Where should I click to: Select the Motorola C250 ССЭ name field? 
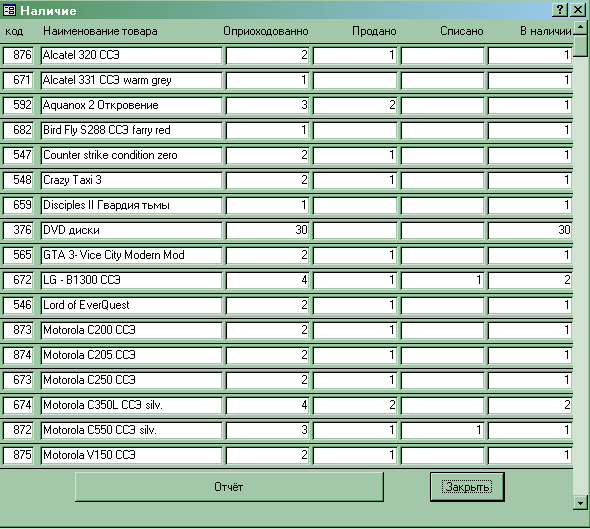131,380
